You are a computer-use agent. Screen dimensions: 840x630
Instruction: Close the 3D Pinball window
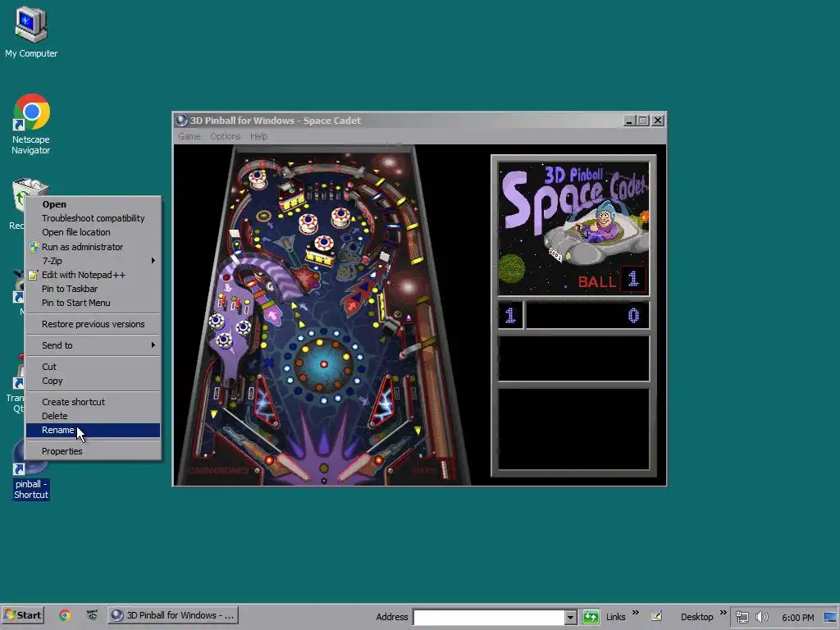pos(658,121)
